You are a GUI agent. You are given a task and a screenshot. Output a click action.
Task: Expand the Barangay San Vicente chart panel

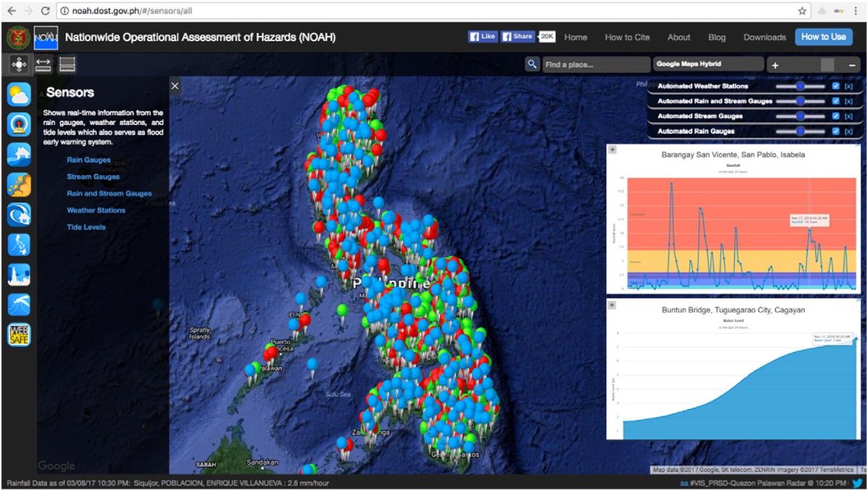[x=614, y=149]
